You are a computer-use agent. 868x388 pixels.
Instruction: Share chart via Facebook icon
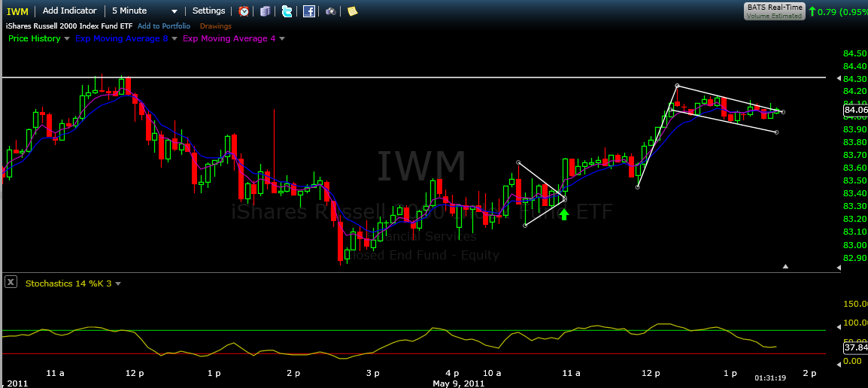click(308, 11)
